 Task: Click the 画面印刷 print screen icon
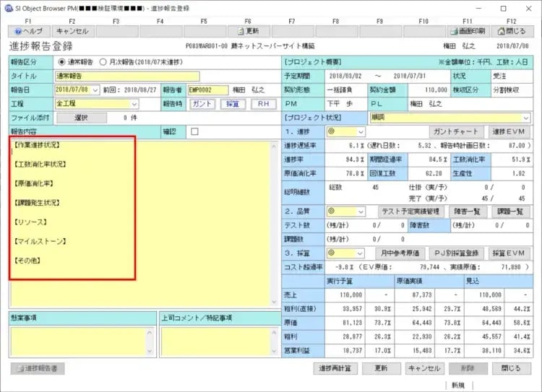(468, 31)
